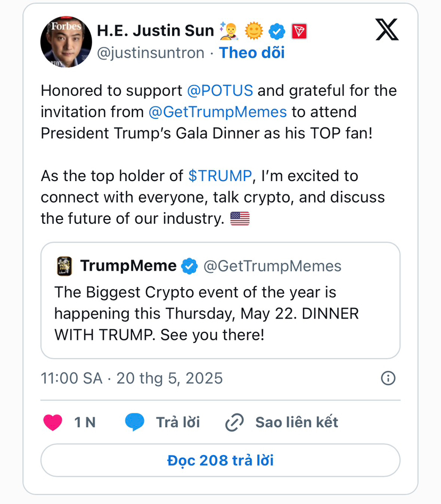Open the tweet info circle icon
The height and width of the screenshot is (504, 441).
tap(388, 378)
